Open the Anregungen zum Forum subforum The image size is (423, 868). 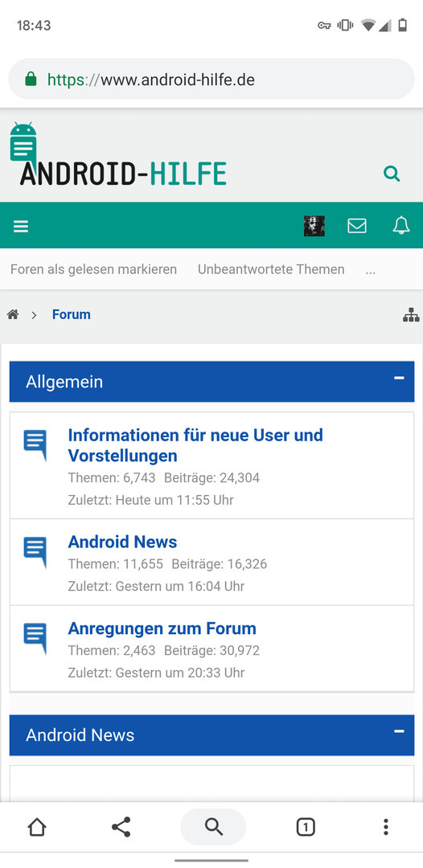tap(162, 628)
